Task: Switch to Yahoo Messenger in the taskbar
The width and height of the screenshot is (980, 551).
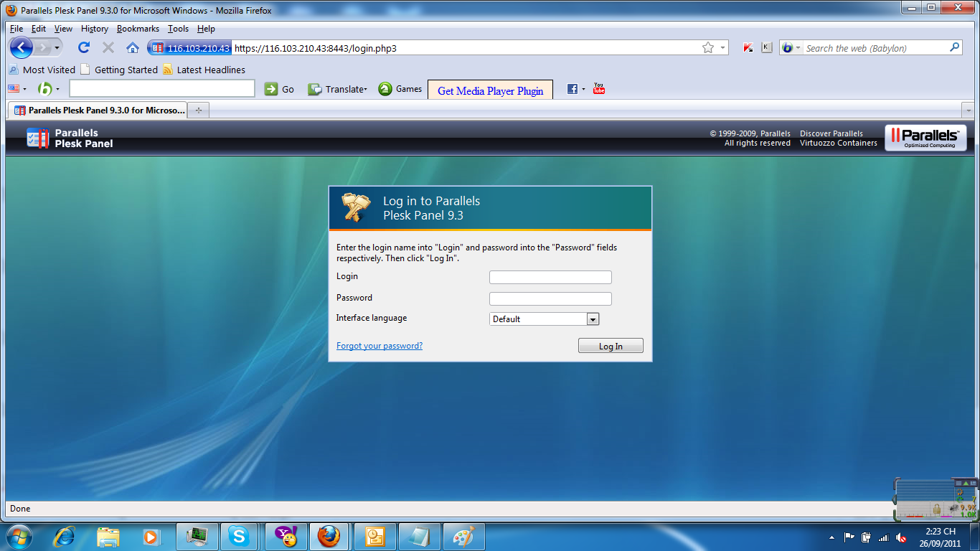Action: (x=286, y=536)
